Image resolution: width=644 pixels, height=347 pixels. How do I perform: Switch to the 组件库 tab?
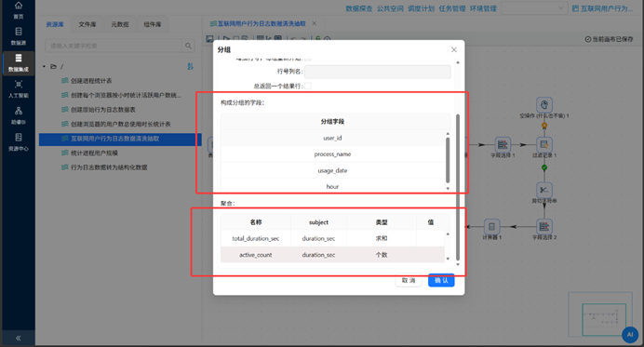point(152,24)
